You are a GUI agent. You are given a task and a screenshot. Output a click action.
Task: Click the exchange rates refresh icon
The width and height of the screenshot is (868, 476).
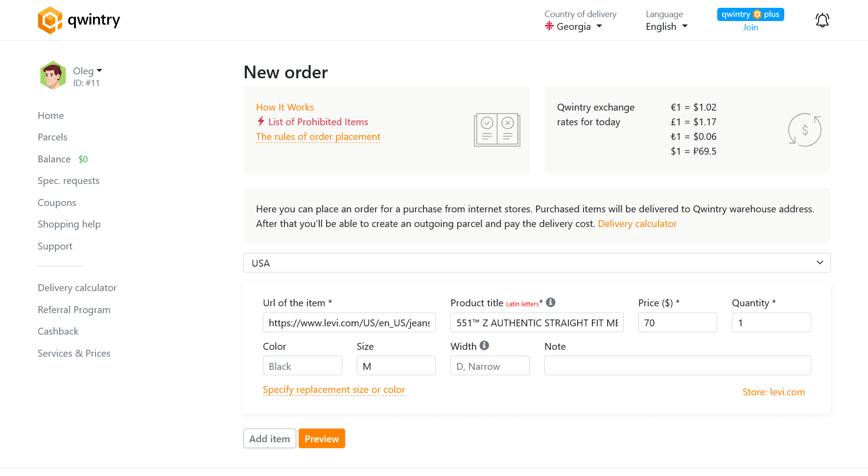pos(804,130)
